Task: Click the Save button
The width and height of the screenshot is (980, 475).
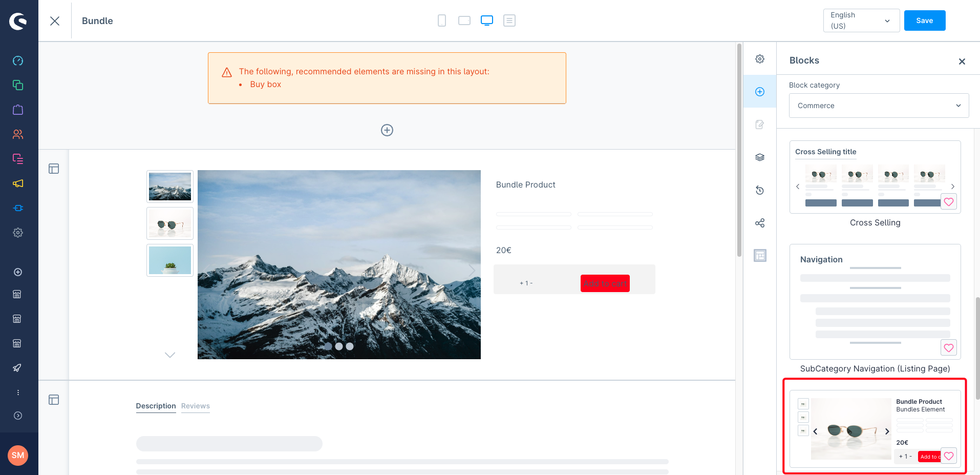Action: pyautogui.click(x=924, y=20)
